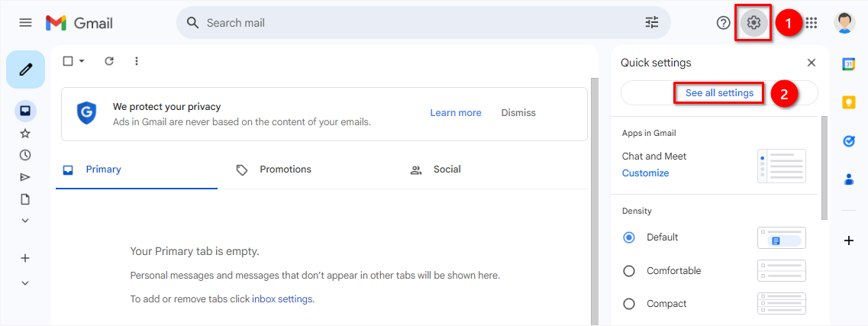Open the select dropdown arrow
The image size is (868, 326).
pos(82,61)
